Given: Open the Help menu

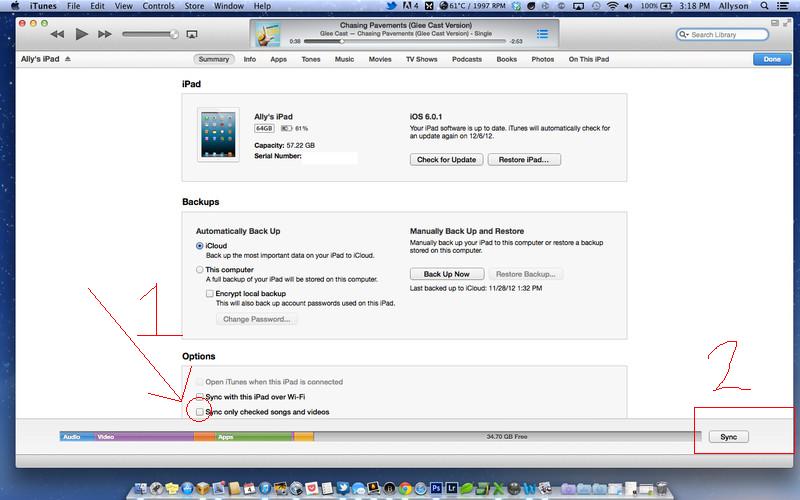Looking at the screenshot, I should 262,6.
